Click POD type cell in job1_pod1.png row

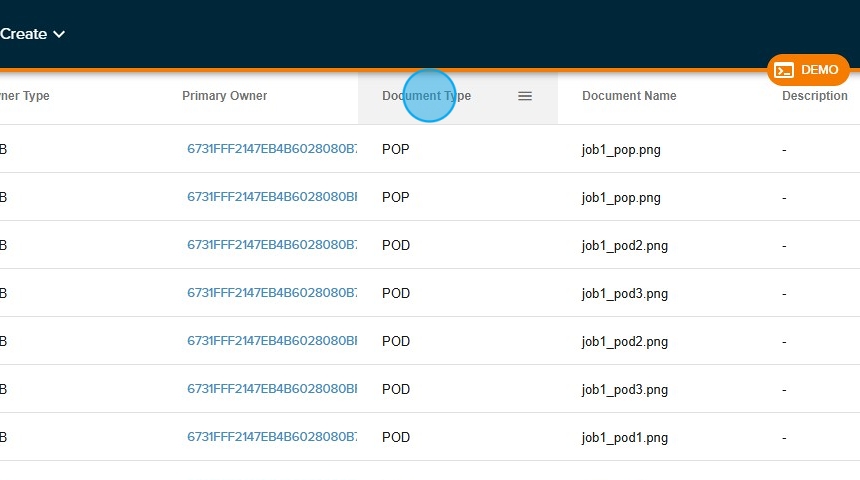coord(396,437)
